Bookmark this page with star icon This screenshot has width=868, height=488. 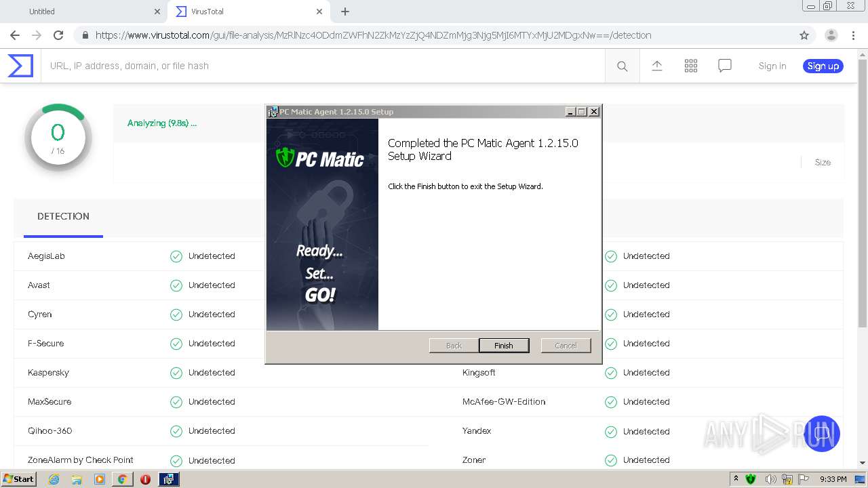click(x=804, y=35)
